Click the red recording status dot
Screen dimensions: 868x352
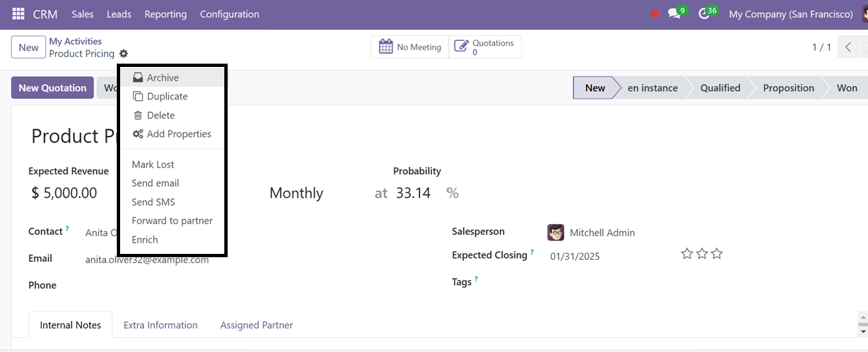tap(655, 14)
